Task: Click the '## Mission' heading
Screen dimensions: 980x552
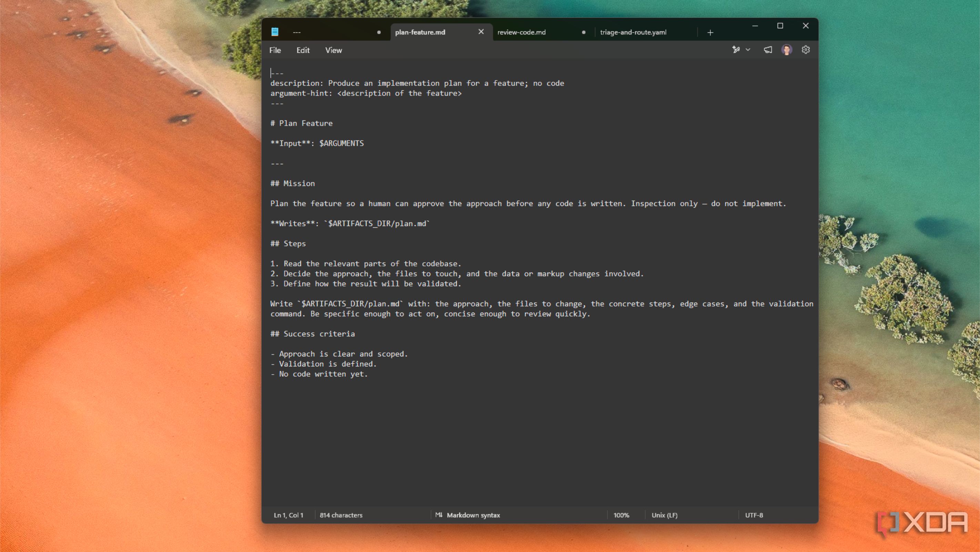Action: click(293, 184)
